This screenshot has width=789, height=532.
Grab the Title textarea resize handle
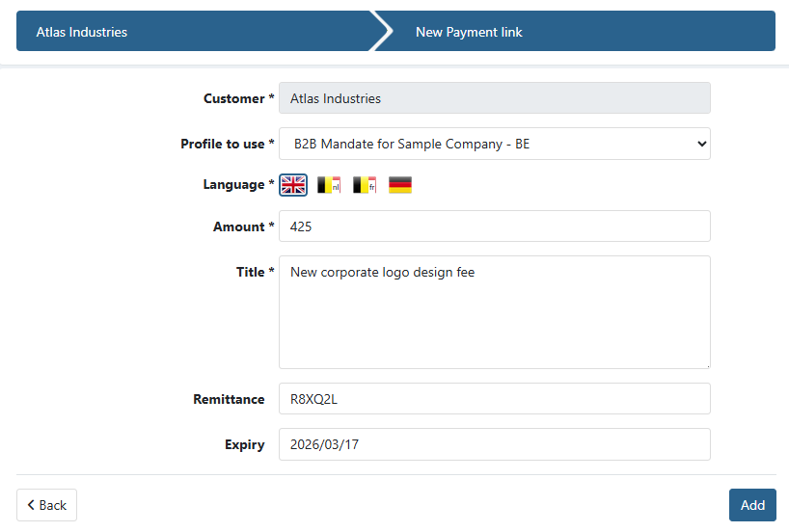point(706,364)
